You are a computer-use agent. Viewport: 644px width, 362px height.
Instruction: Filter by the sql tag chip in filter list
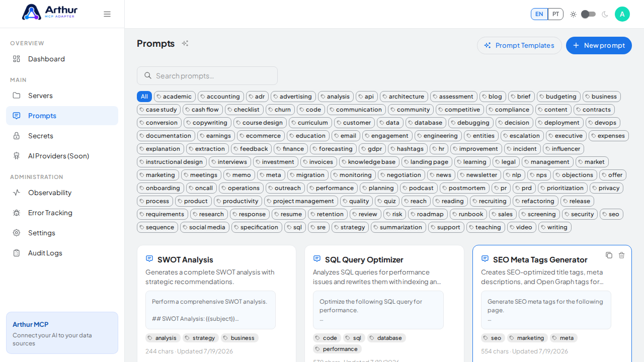tap(295, 227)
